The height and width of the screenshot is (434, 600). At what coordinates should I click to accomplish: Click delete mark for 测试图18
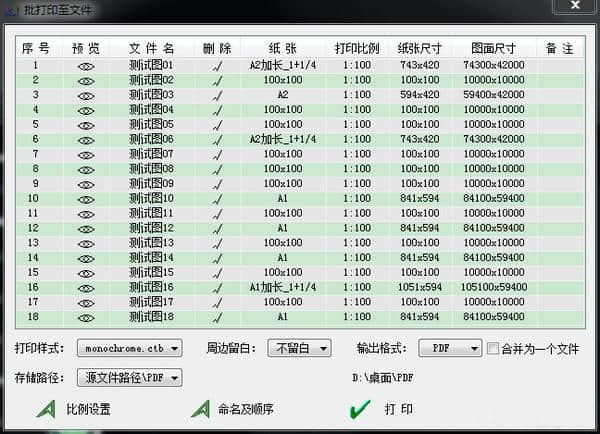tap(217, 318)
